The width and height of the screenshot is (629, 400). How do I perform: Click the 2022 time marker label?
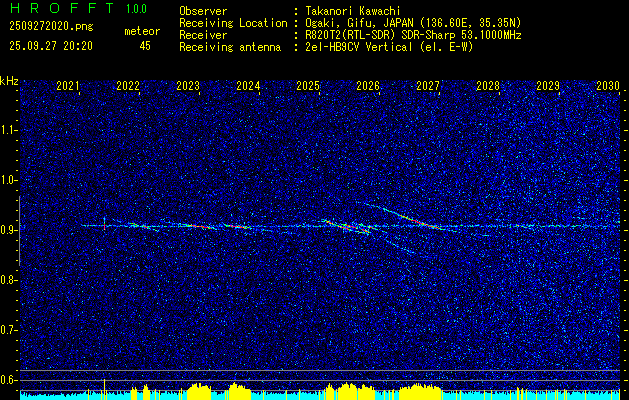click(x=128, y=86)
